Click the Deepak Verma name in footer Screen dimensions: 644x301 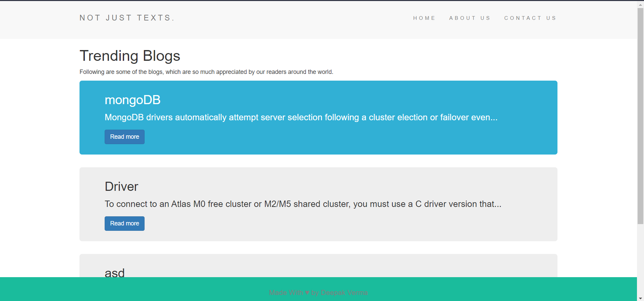click(344, 293)
